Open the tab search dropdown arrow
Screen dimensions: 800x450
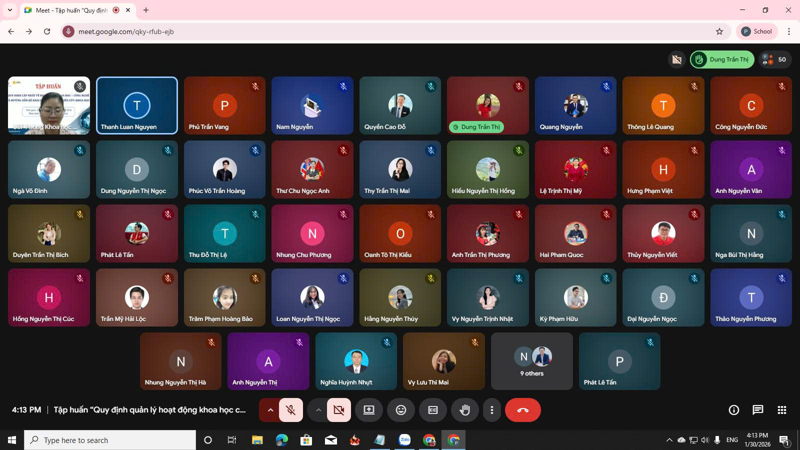(x=9, y=10)
